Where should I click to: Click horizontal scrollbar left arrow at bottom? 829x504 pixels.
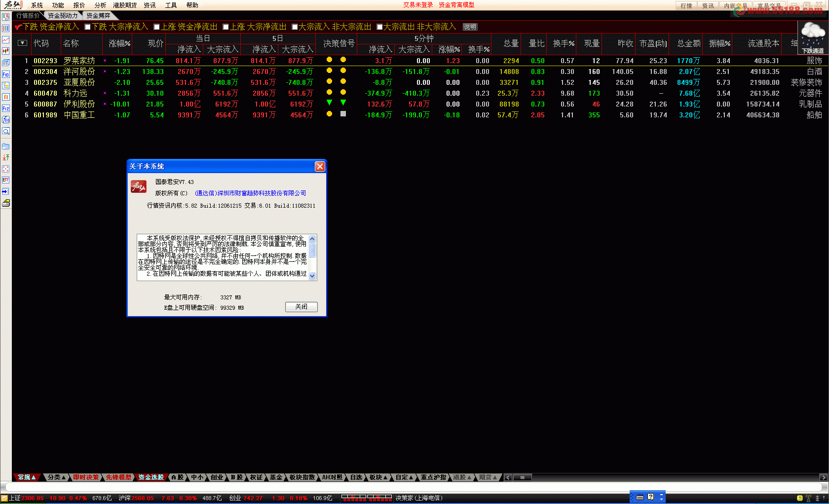(x=508, y=477)
